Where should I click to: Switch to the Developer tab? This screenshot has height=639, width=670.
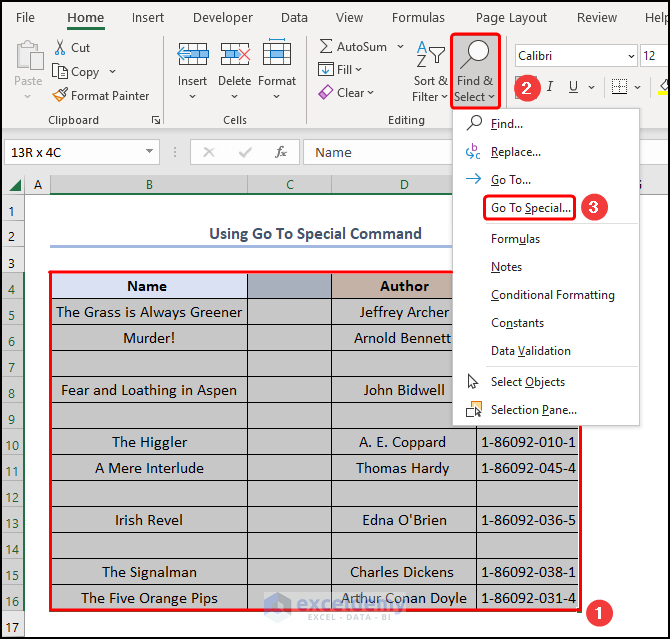(x=223, y=18)
